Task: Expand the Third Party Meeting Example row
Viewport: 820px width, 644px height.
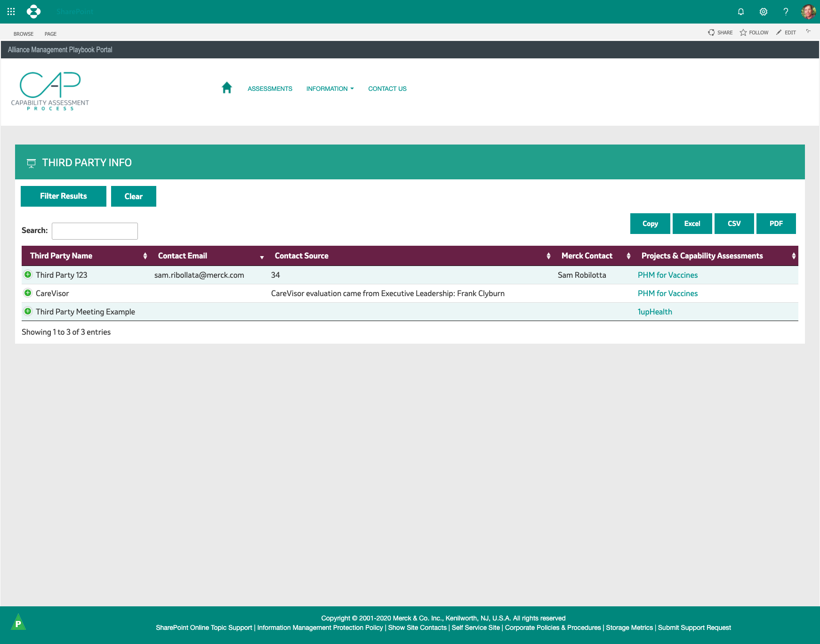Action: (x=28, y=311)
